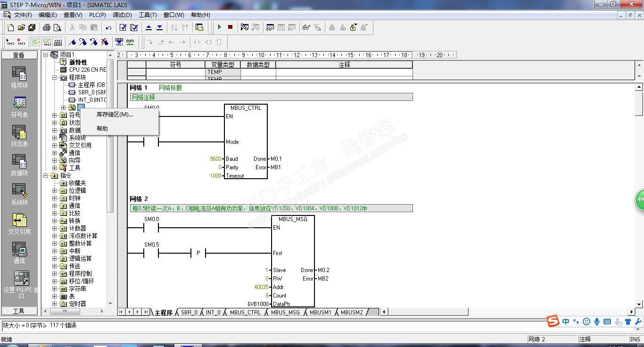Toggle the POU comments display icon

point(36,42)
